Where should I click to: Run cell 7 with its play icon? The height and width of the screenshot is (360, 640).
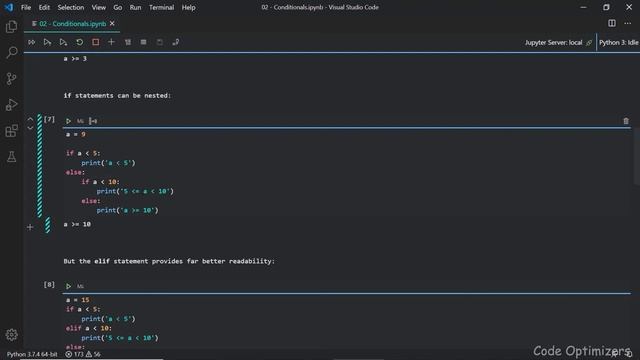pos(69,121)
